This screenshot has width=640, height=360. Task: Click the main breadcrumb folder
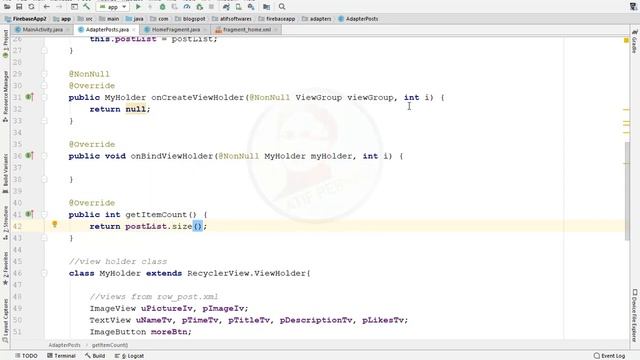109,19
